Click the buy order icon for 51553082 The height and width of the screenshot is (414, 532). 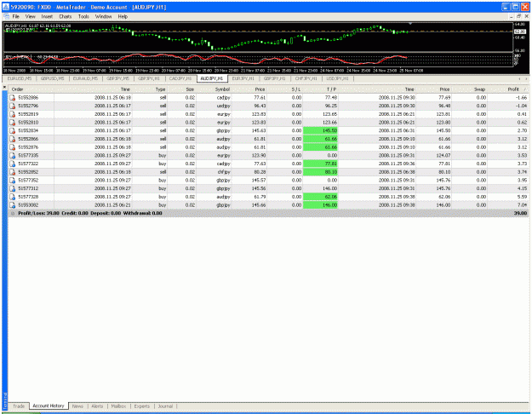(x=12, y=205)
